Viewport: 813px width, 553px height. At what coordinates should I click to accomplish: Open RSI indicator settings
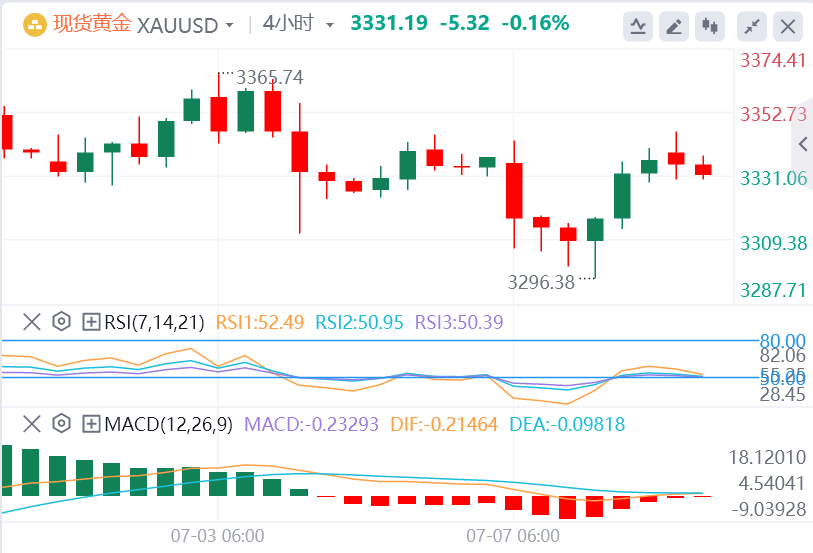click(61, 322)
